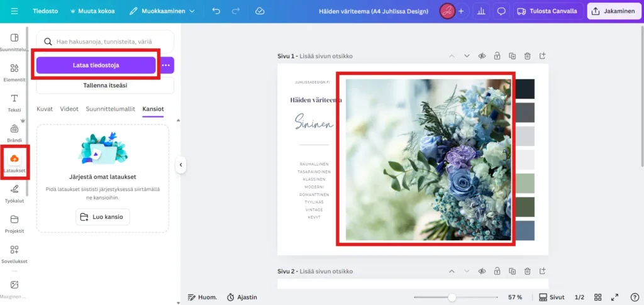644x305 pixels.
Task: Add new page after Sivu 2
Action: pyautogui.click(x=543, y=271)
